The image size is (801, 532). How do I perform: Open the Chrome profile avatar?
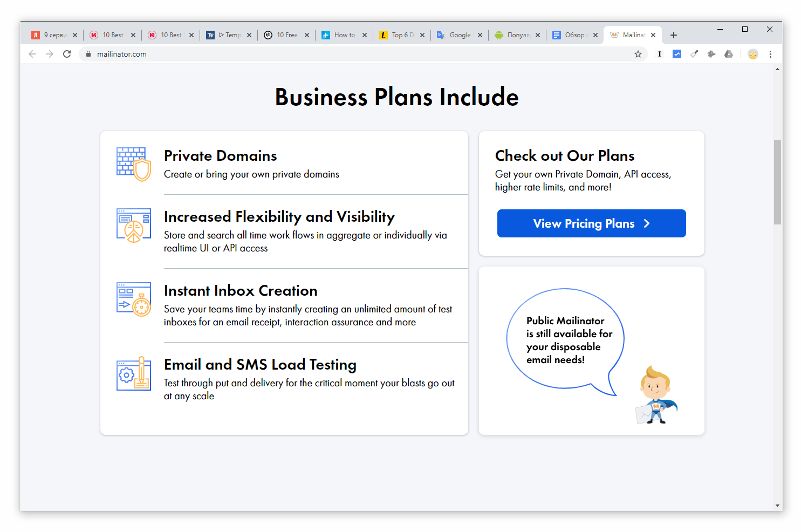753,54
